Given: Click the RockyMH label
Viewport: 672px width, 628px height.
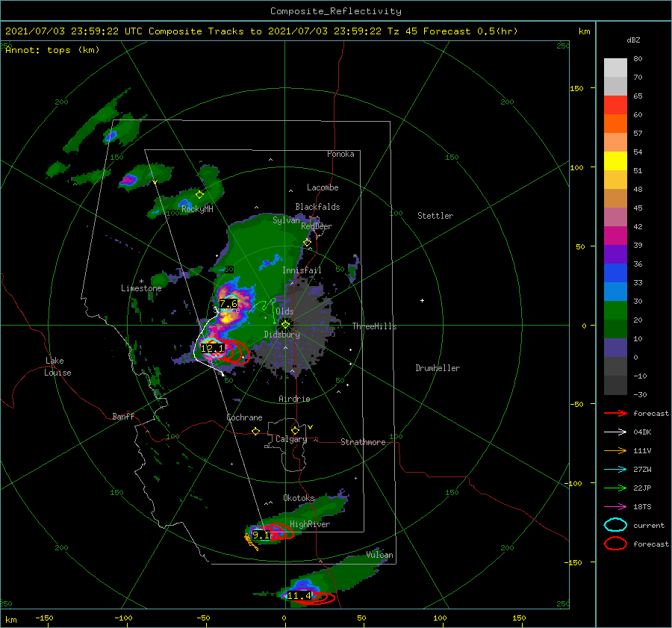Looking at the screenshot, I should [x=197, y=209].
